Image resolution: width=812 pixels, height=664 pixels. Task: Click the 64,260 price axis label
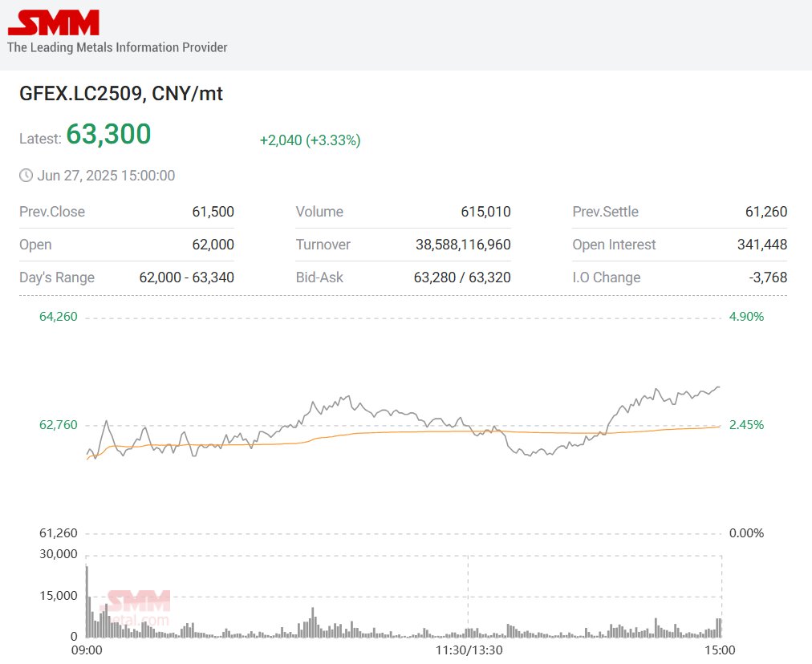(x=58, y=317)
